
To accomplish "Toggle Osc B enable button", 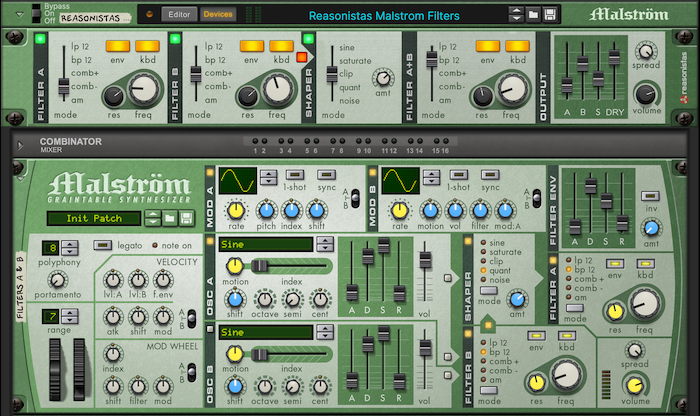I will [x=210, y=329].
